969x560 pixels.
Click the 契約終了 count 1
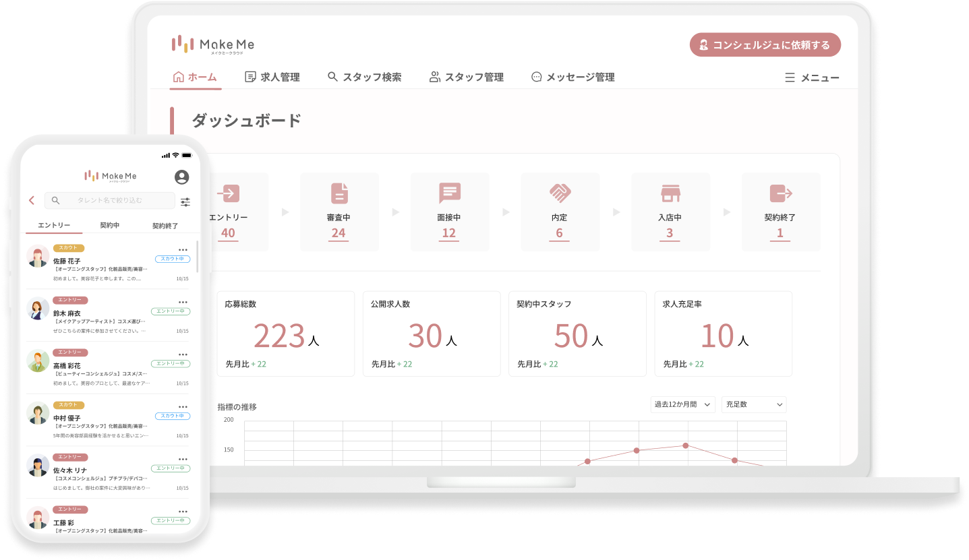point(780,233)
